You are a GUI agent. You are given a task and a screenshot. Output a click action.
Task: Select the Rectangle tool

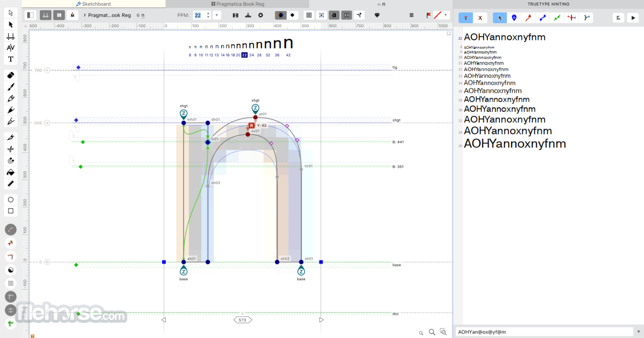pos(11,211)
